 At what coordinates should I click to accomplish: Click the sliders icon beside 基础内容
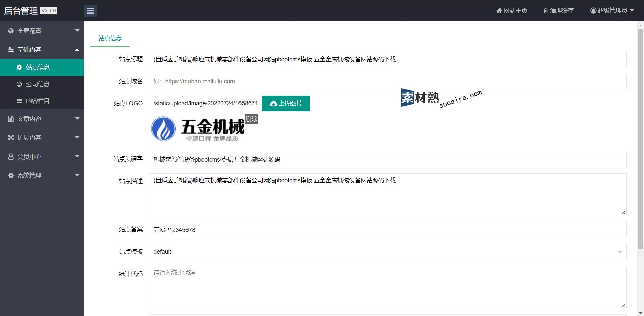pos(11,50)
